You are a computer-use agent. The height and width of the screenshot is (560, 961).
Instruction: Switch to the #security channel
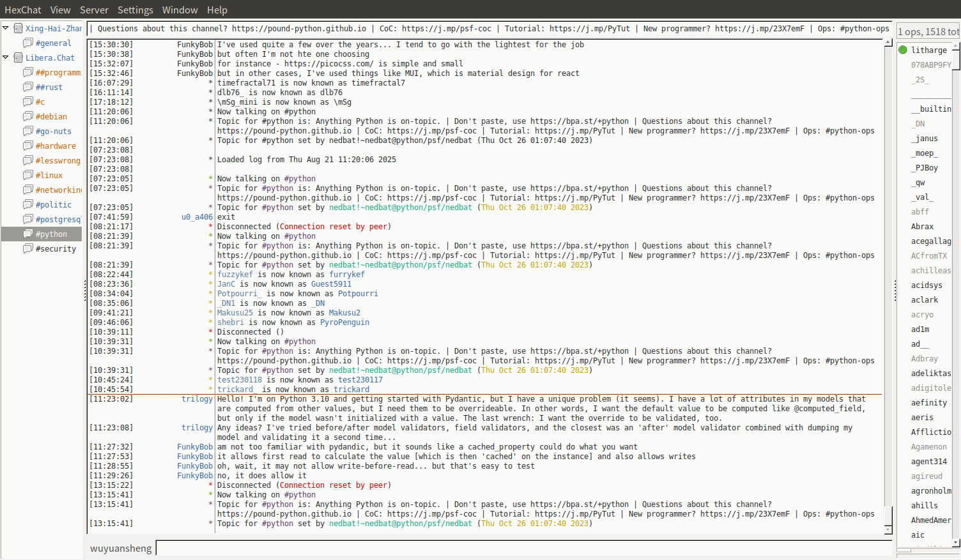click(x=56, y=248)
